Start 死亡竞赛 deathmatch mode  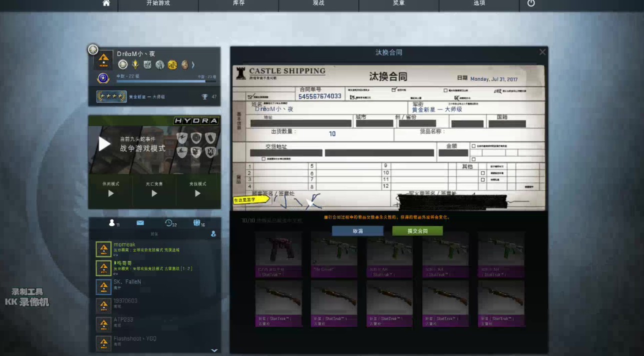point(154,189)
